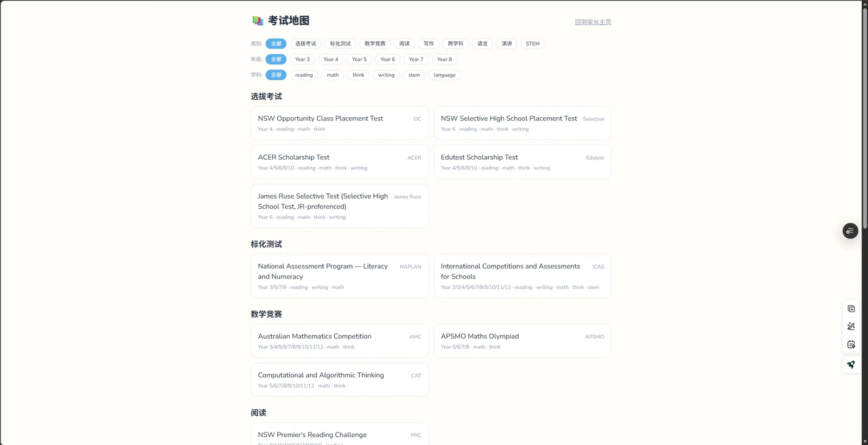The image size is (868, 445).
Task: Choose the math subject chip
Action: pyautogui.click(x=333, y=75)
